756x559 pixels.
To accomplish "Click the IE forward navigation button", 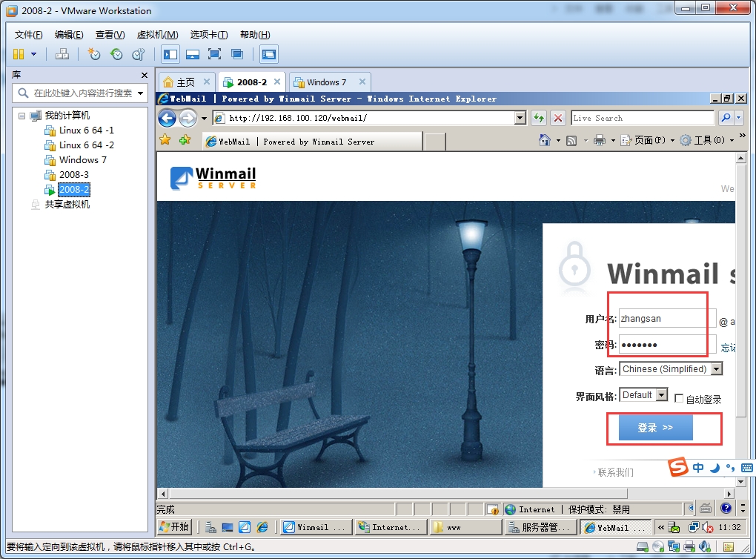I will pyautogui.click(x=188, y=118).
